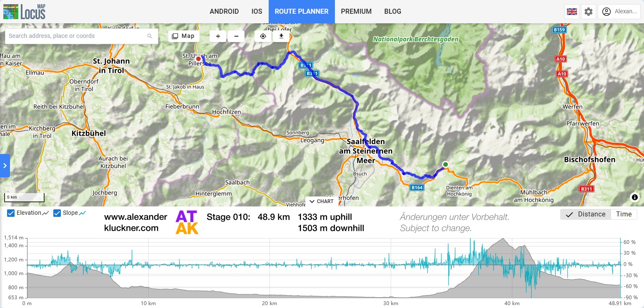Click the Locus Map logo
The width and height of the screenshot is (644, 308).
(x=25, y=12)
